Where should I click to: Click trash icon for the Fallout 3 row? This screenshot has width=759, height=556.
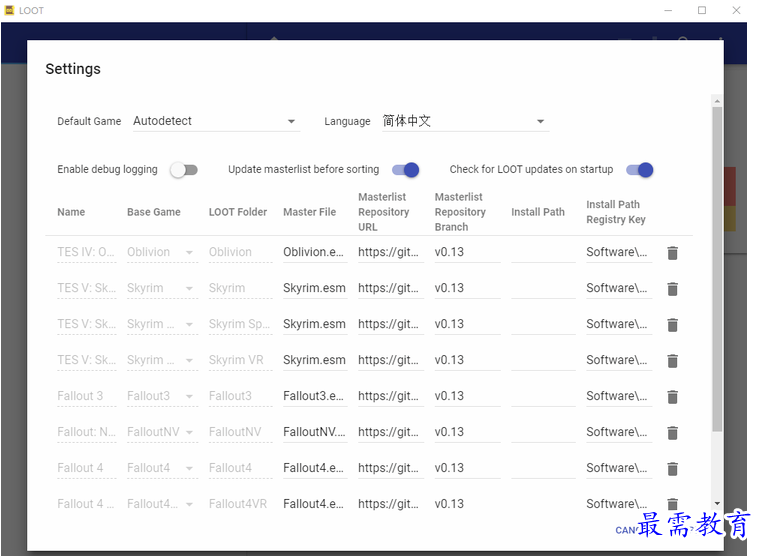tap(672, 397)
